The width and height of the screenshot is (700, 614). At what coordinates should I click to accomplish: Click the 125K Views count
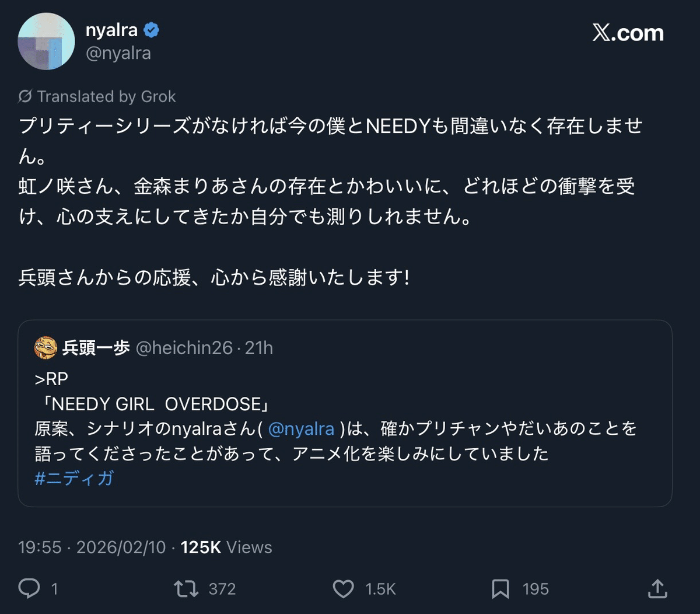226,547
